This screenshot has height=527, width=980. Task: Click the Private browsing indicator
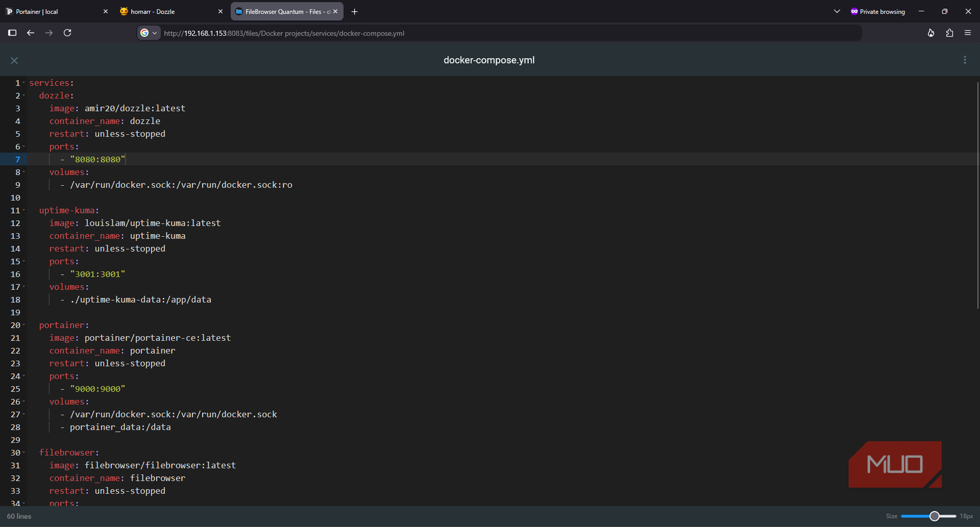pyautogui.click(x=878, y=11)
